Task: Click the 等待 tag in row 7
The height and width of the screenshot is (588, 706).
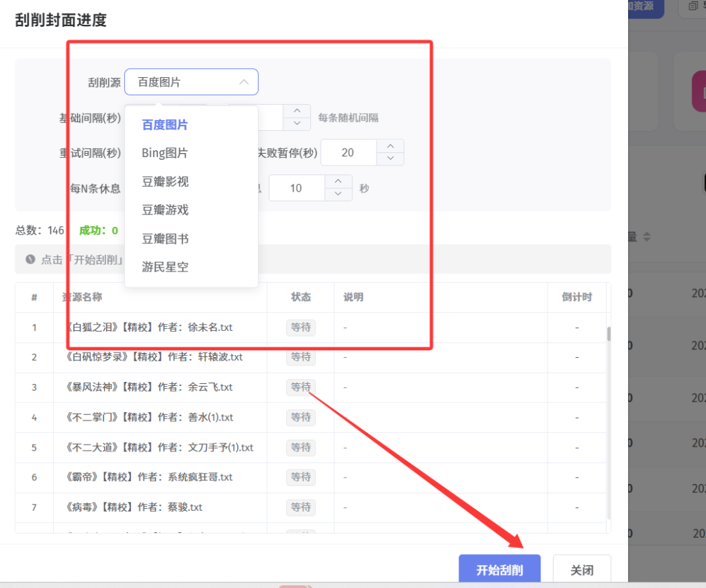Action: click(301, 507)
